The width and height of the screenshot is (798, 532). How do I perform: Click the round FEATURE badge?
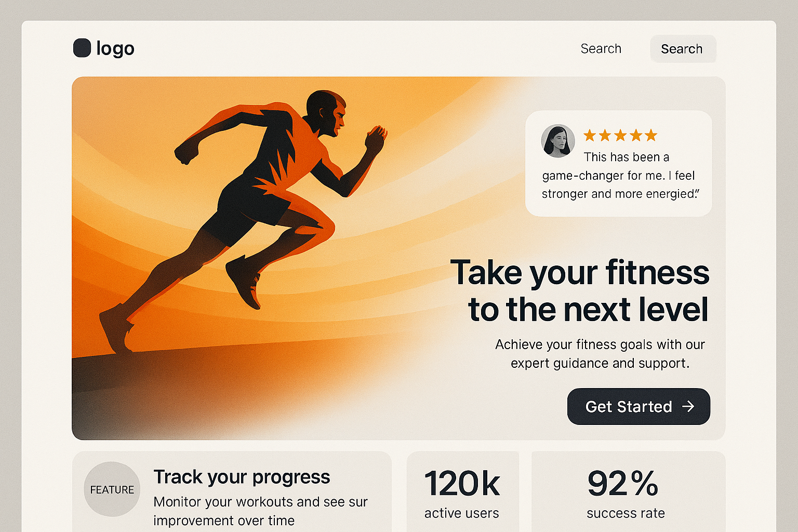[x=112, y=489]
